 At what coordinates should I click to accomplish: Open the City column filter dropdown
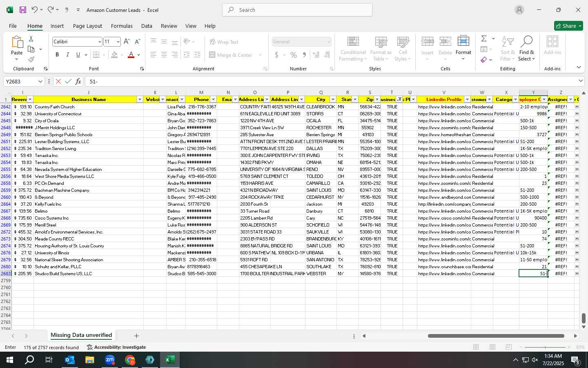tap(333, 99)
